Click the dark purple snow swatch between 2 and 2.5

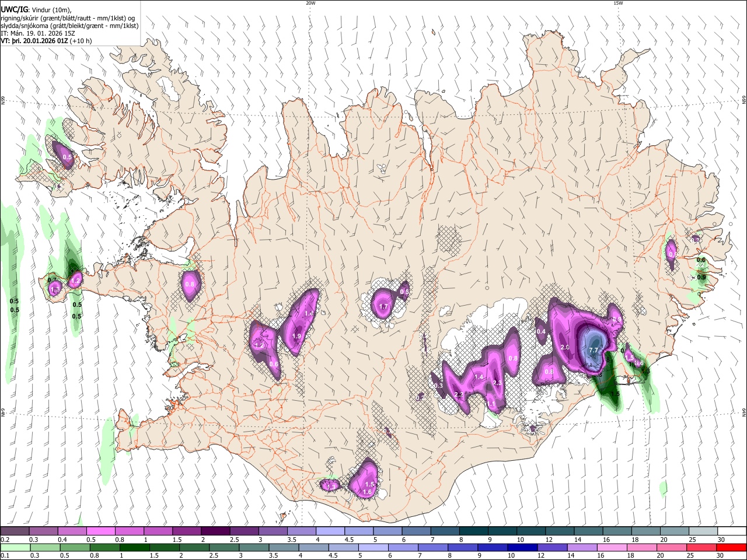[x=215, y=531]
